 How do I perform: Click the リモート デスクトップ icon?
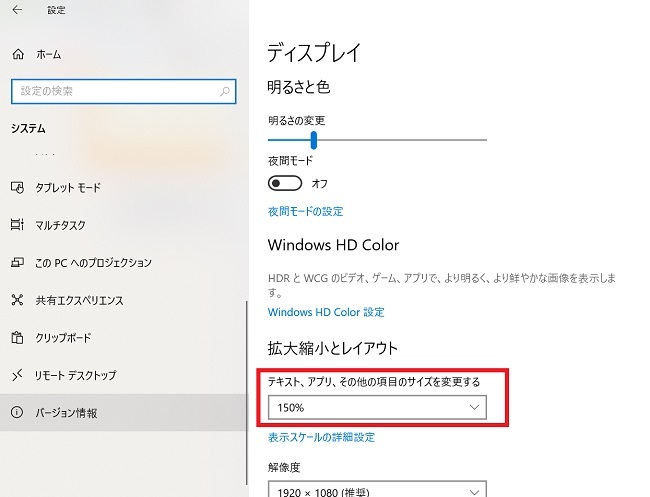tap(17, 375)
